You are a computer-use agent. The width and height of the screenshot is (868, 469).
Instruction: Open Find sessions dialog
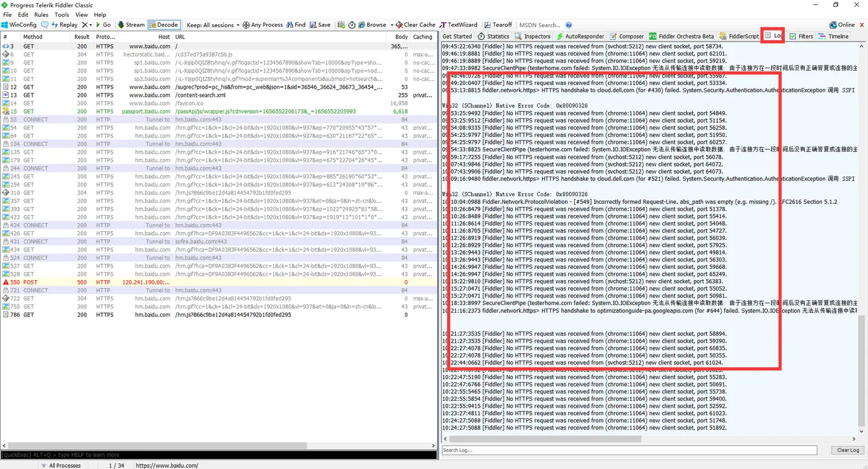[296, 25]
